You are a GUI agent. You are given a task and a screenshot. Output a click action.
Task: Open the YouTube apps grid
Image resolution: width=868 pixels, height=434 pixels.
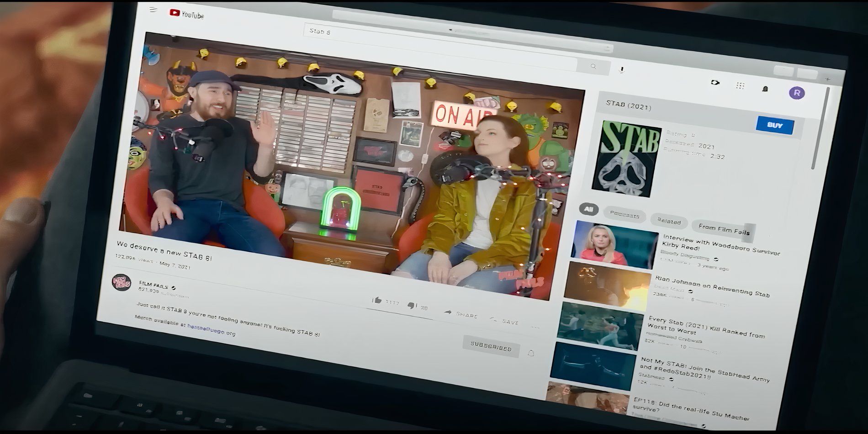[x=741, y=85]
